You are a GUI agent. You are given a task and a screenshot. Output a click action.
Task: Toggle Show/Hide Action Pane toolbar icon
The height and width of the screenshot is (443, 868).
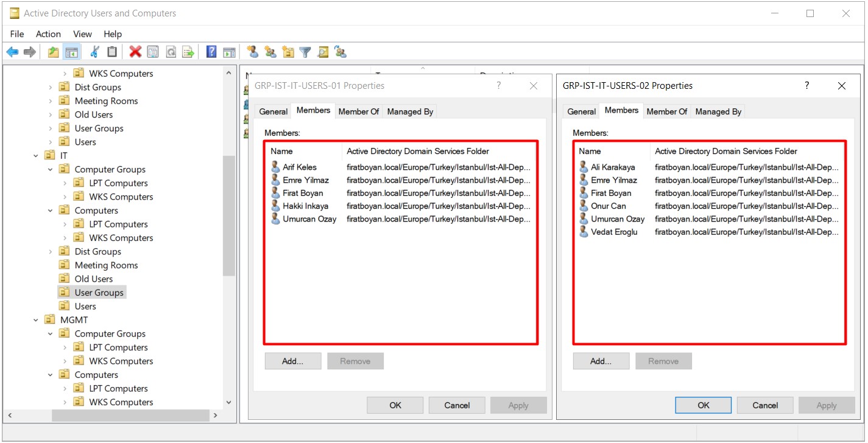coord(229,52)
